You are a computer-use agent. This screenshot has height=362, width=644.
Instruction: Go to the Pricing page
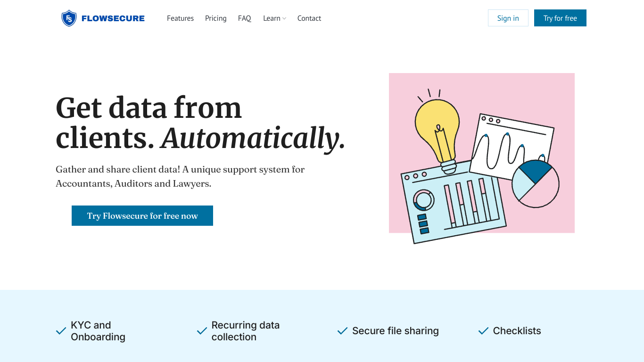pos(216,18)
